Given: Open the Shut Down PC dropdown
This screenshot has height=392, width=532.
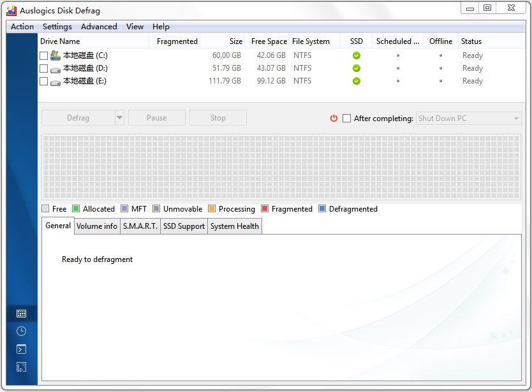Looking at the screenshot, I should point(469,119).
